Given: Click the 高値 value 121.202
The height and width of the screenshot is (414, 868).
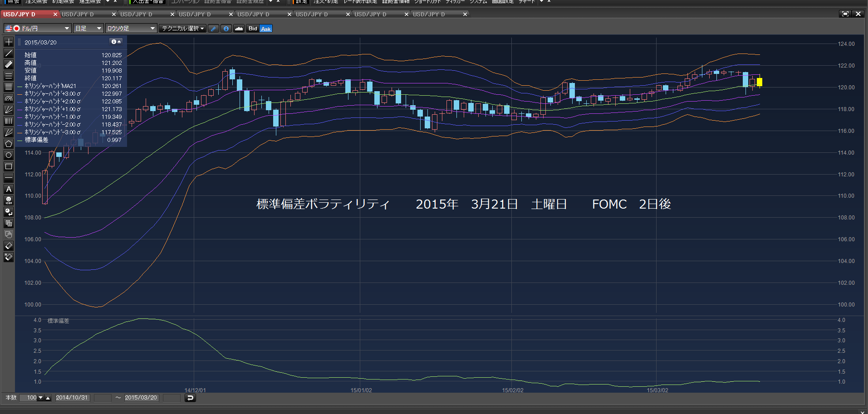Looking at the screenshot, I should pos(112,63).
